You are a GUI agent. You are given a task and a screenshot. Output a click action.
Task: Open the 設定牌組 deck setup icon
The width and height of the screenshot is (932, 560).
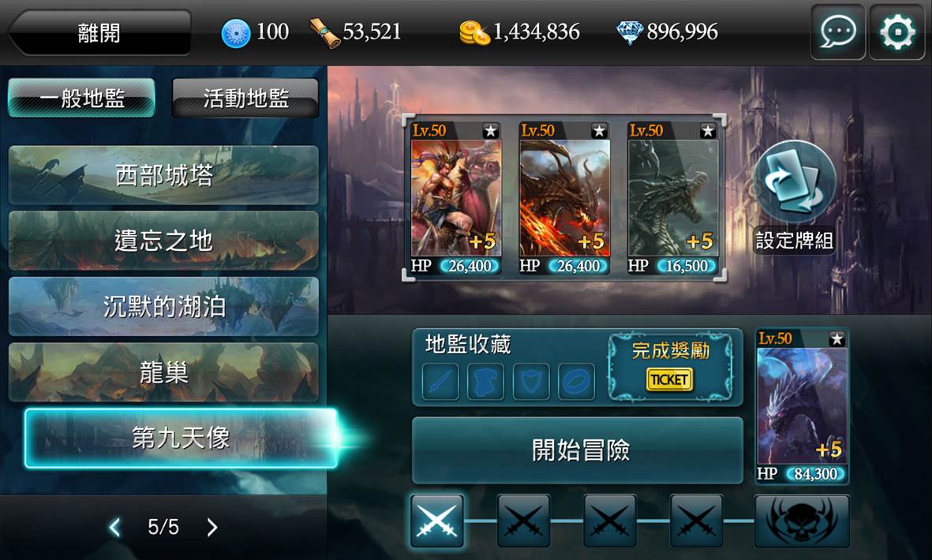pos(794,196)
